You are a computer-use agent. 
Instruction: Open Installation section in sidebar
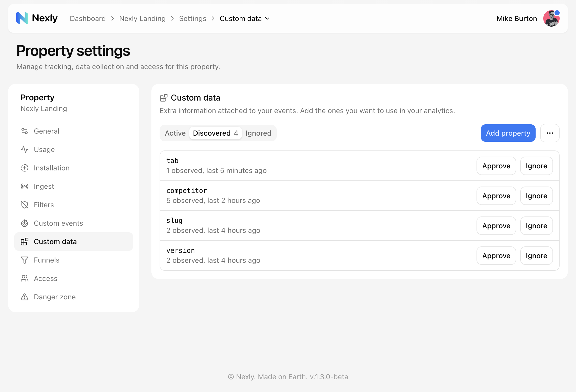[x=74, y=168]
